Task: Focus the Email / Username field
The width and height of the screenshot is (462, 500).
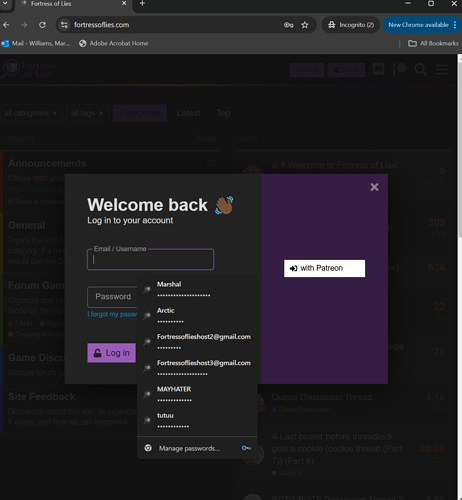Action: 150,259
